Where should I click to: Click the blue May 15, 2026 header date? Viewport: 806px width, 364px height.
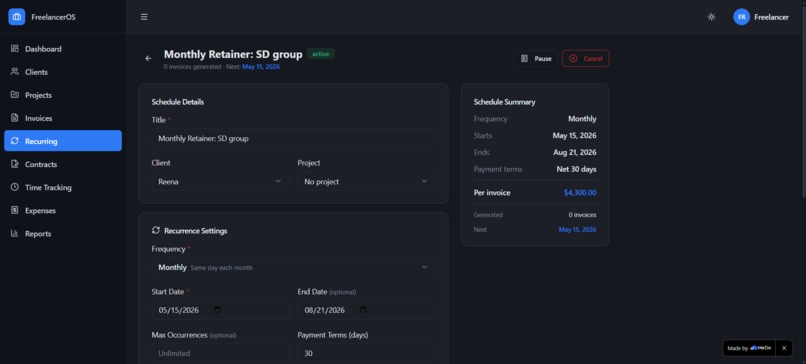point(261,67)
